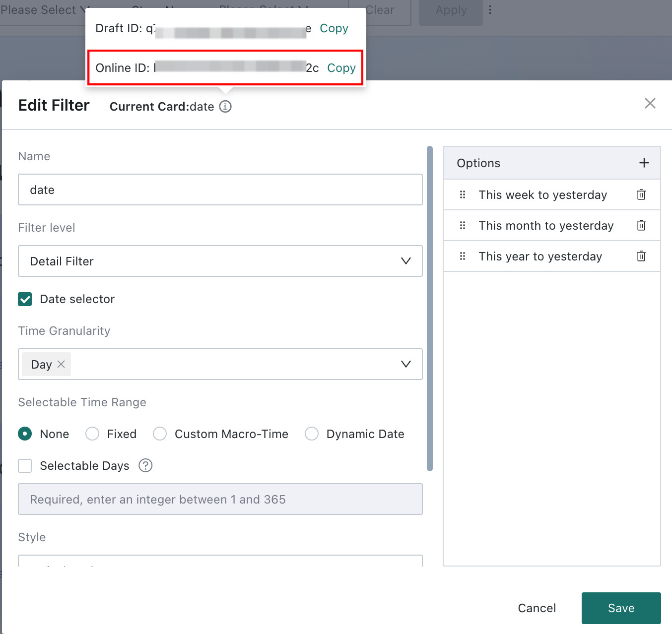Grab drag handle of This year to yesterday

click(463, 256)
